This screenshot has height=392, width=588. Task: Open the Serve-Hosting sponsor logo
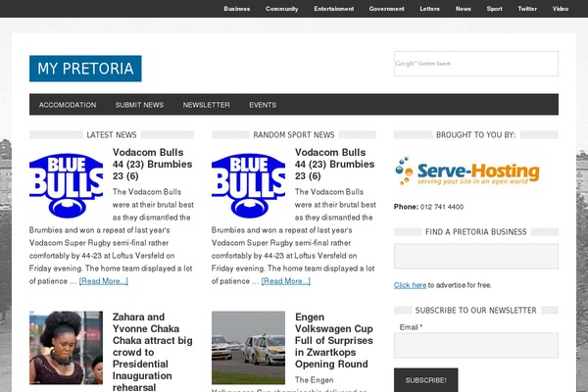(467, 171)
